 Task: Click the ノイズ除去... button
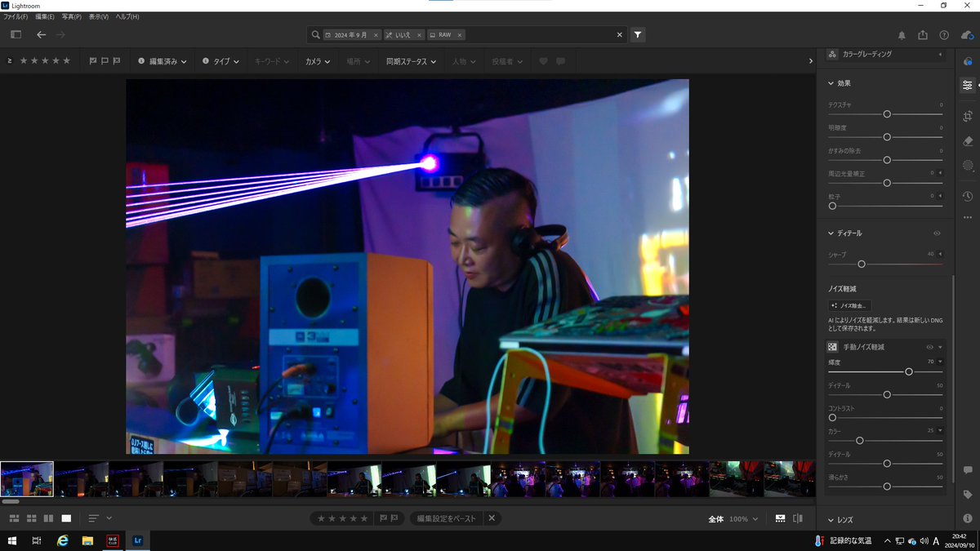pyautogui.click(x=849, y=305)
